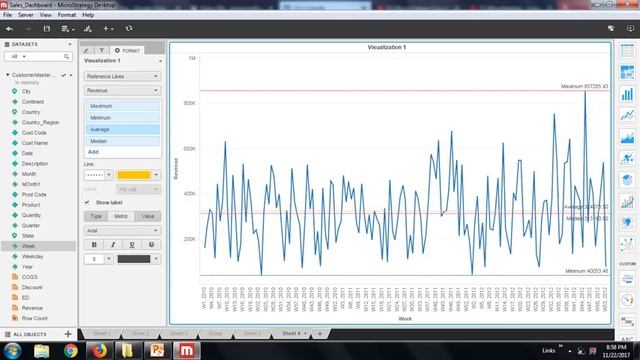Click the plus insert icon in toolbar
The width and height of the screenshot is (640, 360).
tap(108, 29)
